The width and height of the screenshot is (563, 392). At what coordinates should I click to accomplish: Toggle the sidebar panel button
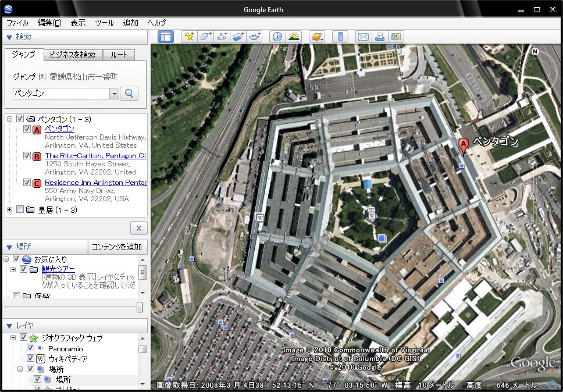coord(166,37)
